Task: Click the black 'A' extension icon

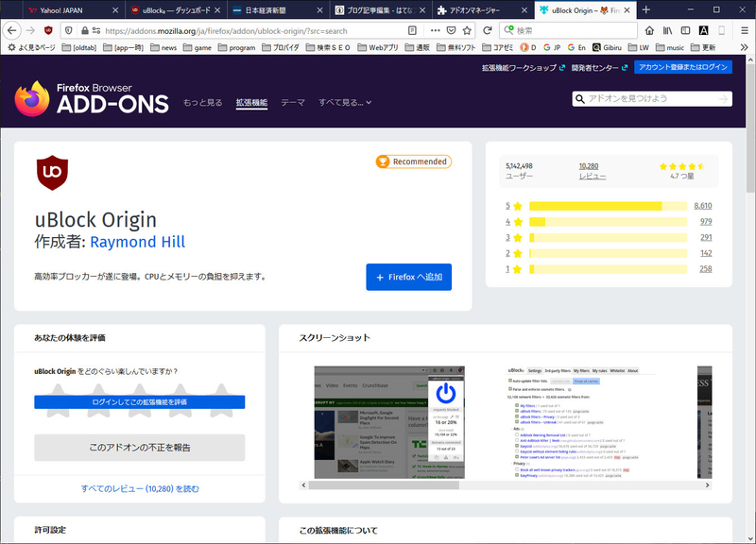Action: point(703,30)
